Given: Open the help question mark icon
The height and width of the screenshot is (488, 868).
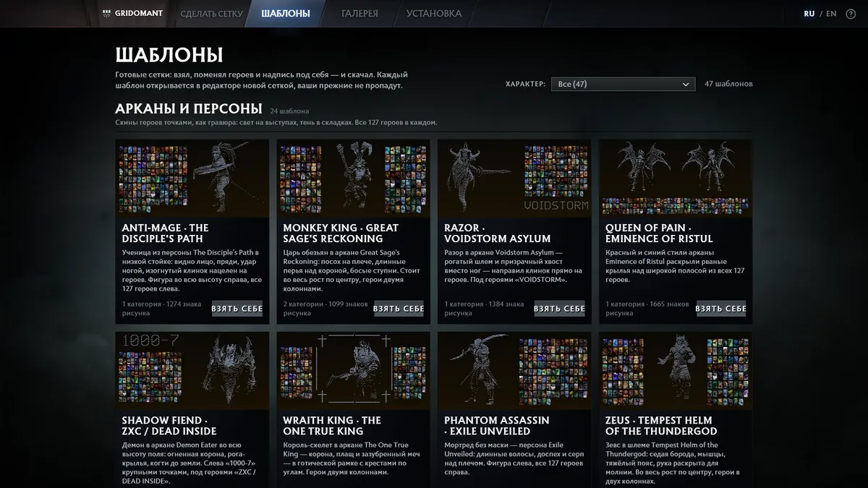Looking at the screenshot, I should [x=851, y=14].
